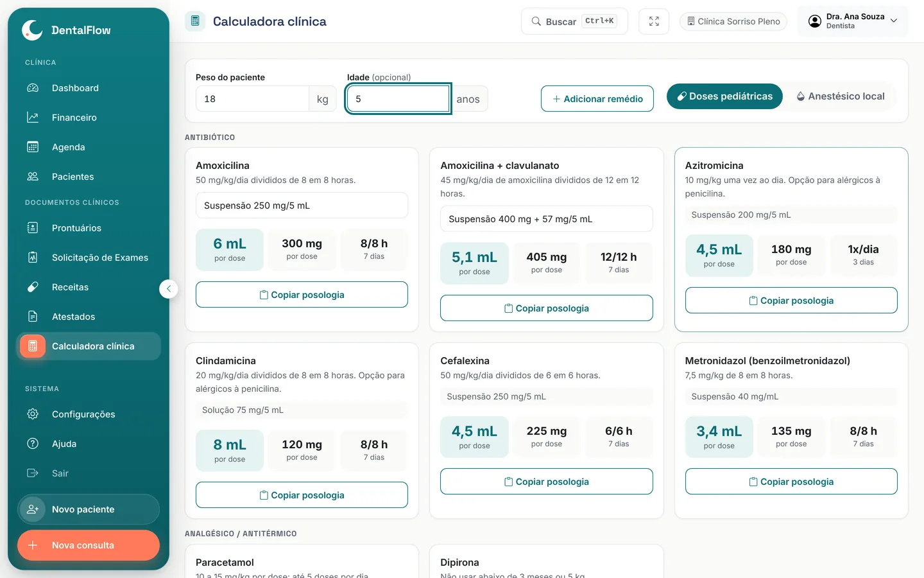Screen dimensions: 924x578
Task: Collapse the sidebar with the chevron
Action: point(168,289)
